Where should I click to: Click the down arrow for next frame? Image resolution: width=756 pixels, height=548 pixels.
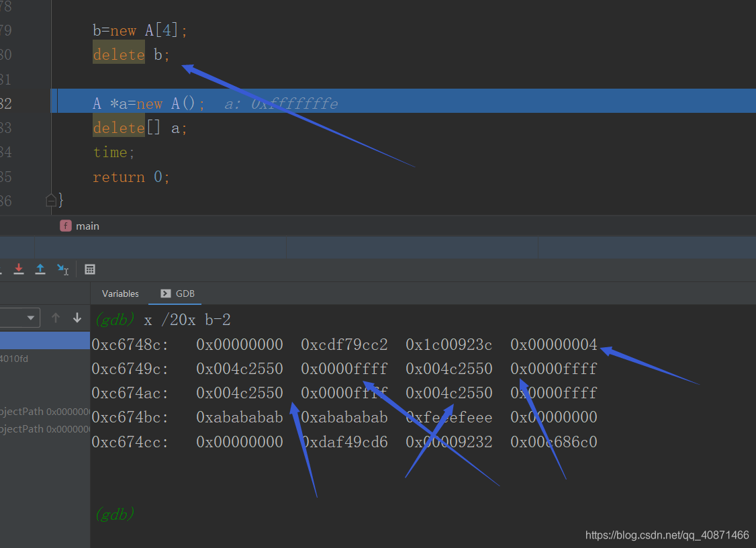click(77, 318)
